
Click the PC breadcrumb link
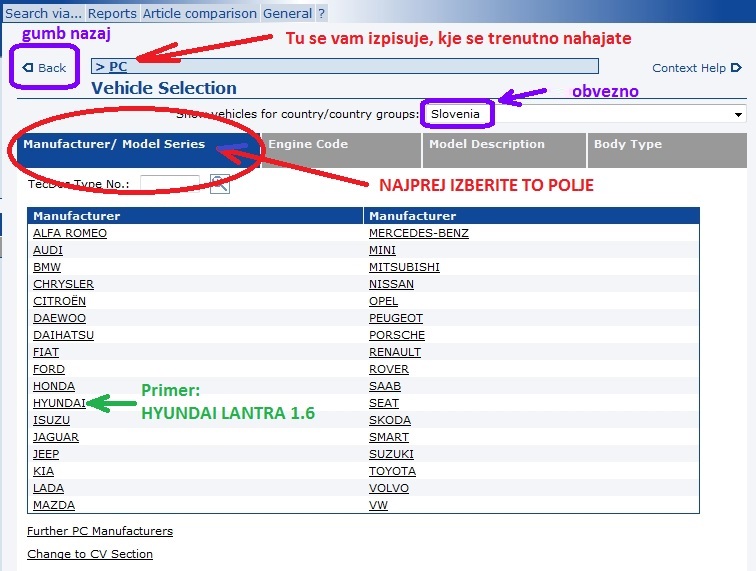(x=118, y=67)
